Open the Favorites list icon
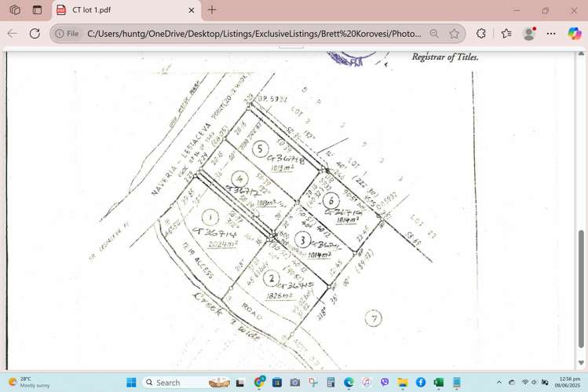 (506, 34)
